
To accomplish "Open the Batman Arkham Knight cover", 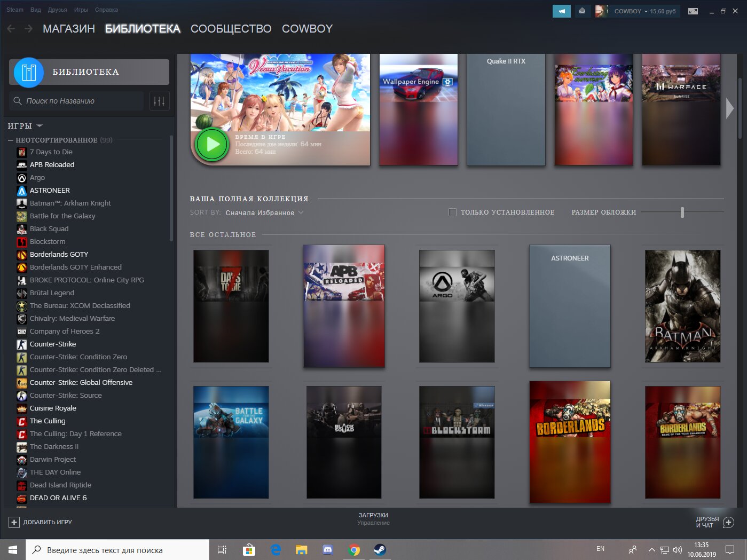I will click(x=683, y=306).
